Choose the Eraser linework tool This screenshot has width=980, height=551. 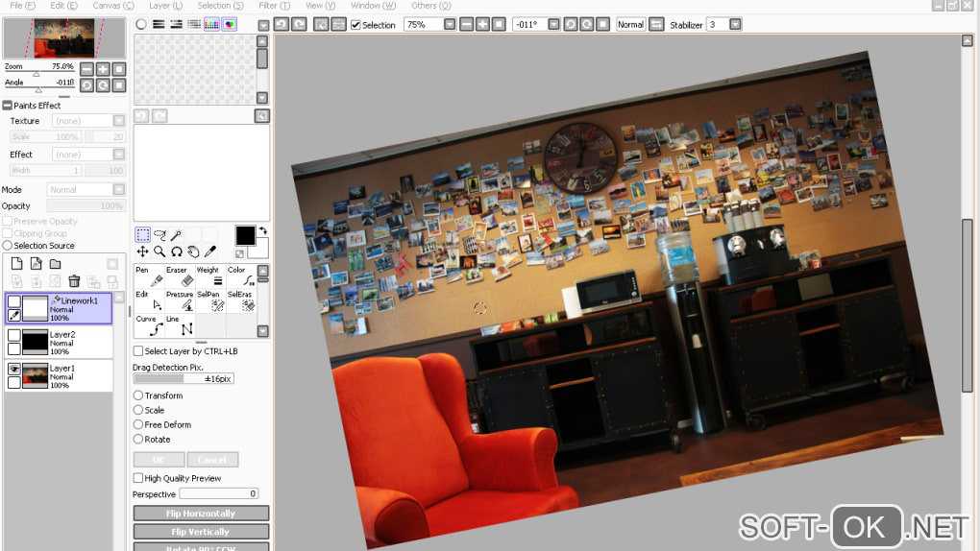pos(180,276)
